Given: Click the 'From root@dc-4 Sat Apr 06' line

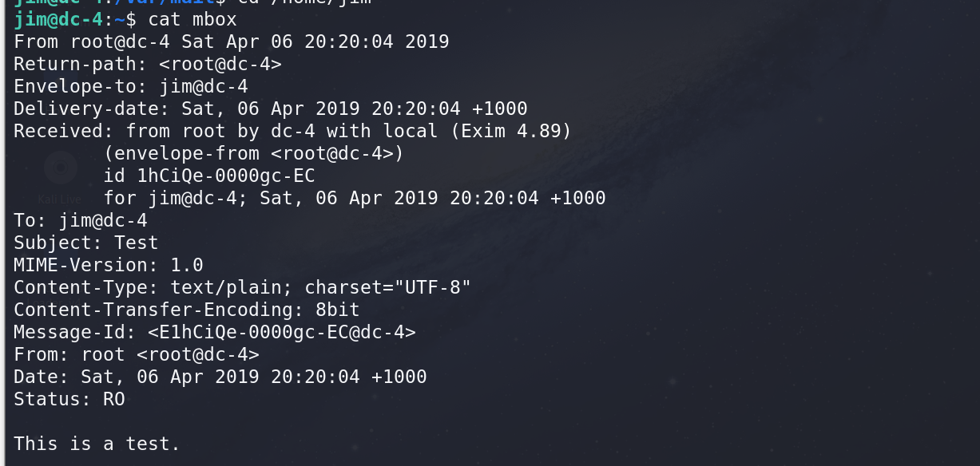Looking at the screenshot, I should [232, 41].
